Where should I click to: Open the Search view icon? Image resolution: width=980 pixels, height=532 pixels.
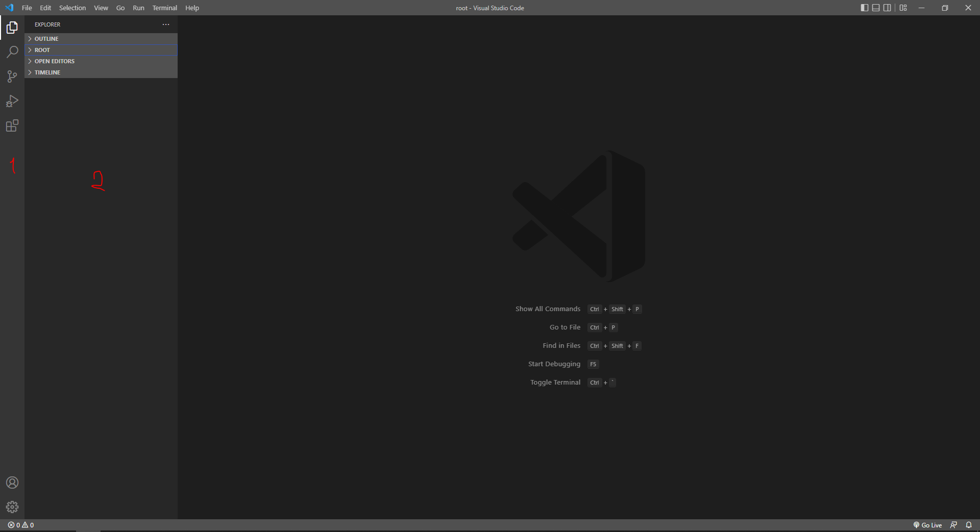pyautogui.click(x=12, y=52)
